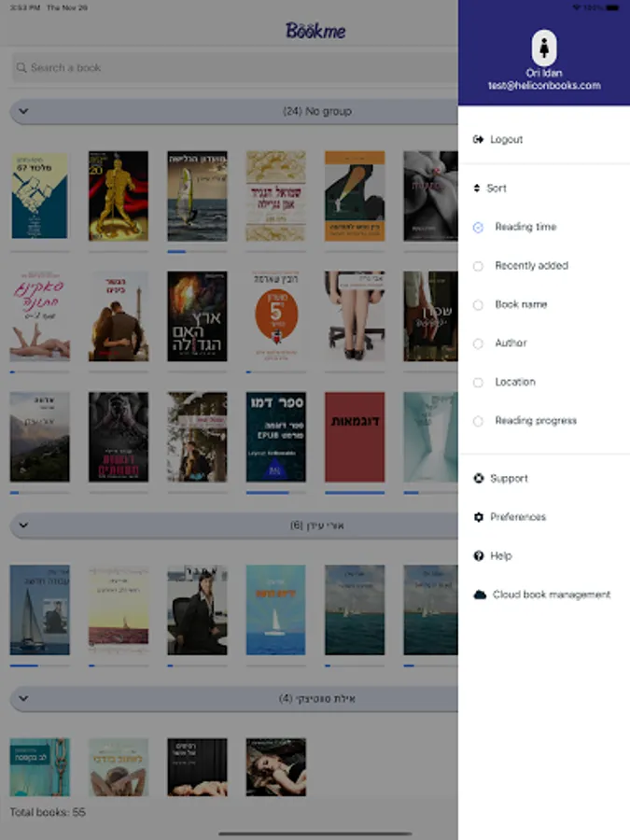This screenshot has height=840, width=630.
Task: Tap the Sort arrows icon
Action: pos(477,188)
